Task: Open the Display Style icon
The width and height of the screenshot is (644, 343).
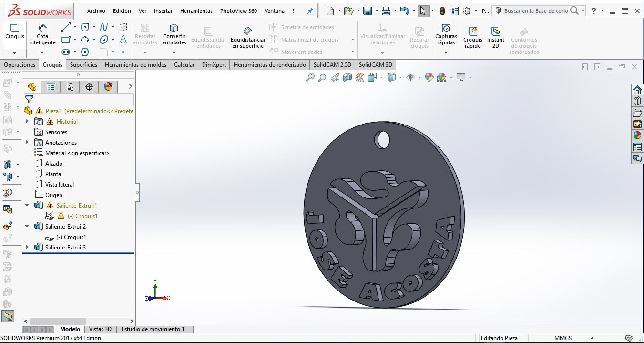Action: [391, 77]
